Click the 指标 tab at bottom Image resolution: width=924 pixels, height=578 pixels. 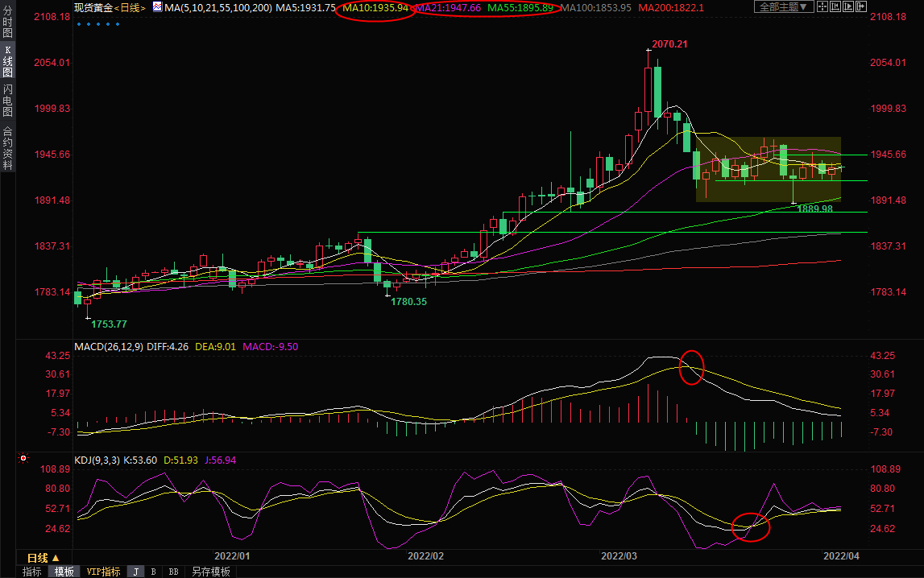point(32,572)
